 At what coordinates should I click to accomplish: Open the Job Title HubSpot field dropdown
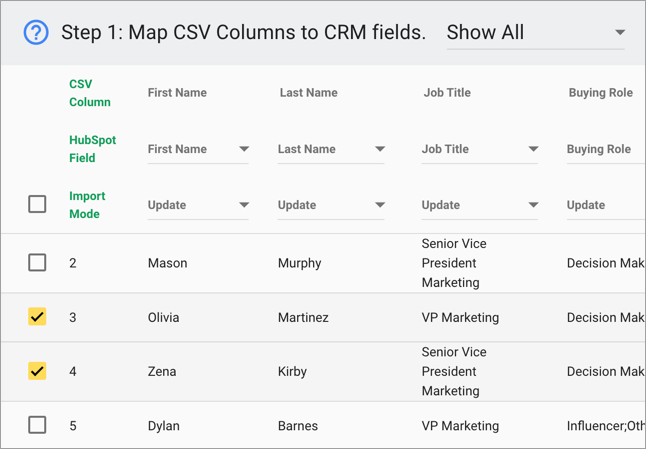point(480,149)
